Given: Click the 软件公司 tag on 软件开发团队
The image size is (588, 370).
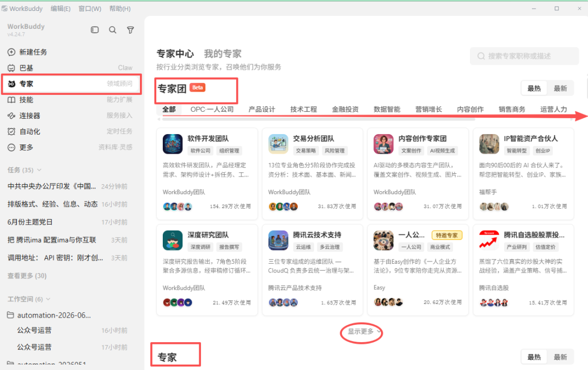Looking at the screenshot, I should (x=200, y=151).
